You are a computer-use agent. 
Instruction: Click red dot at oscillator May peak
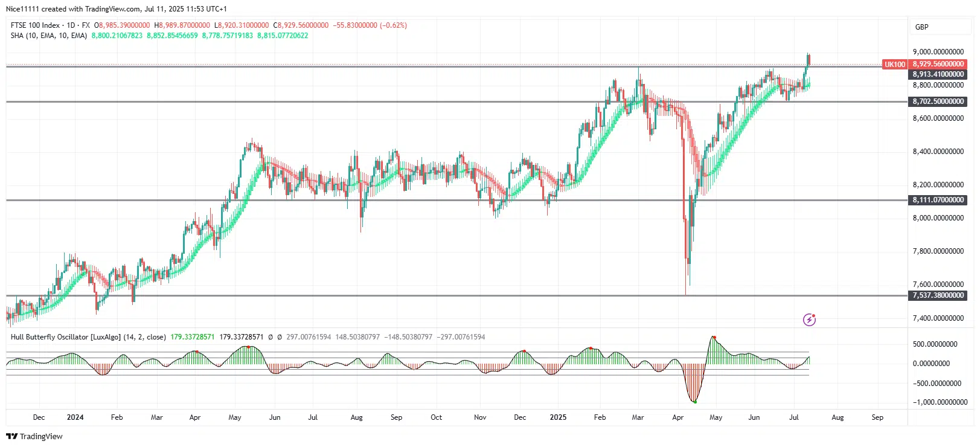pos(714,337)
